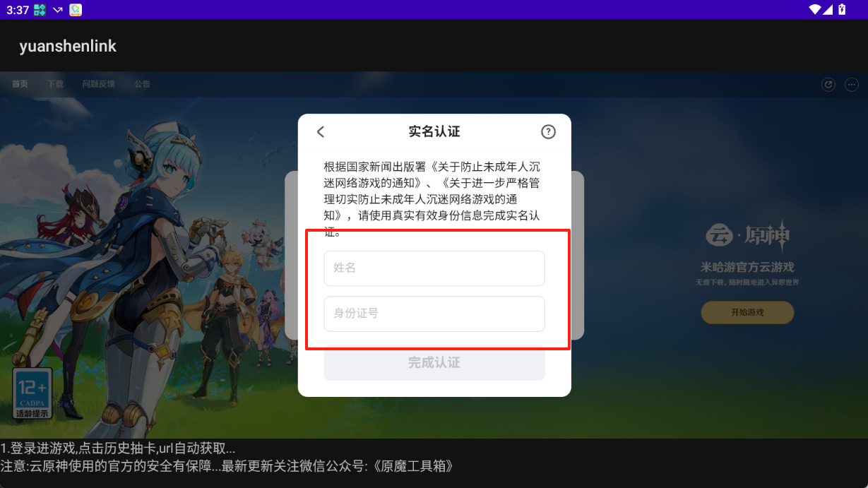Viewport: 868px width, 488px height.
Task: Click the 开始游戏 button
Action: tap(747, 312)
